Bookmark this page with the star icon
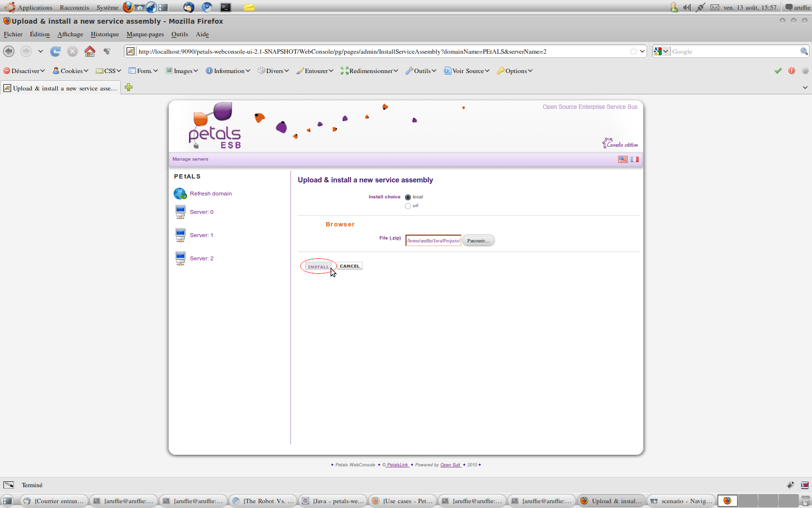 point(633,51)
